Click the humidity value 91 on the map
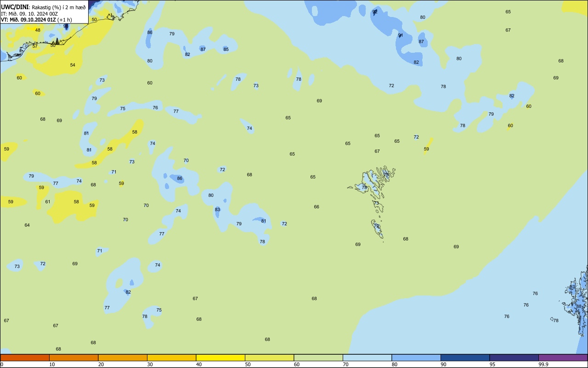The width and height of the screenshot is (588, 368). click(x=401, y=35)
